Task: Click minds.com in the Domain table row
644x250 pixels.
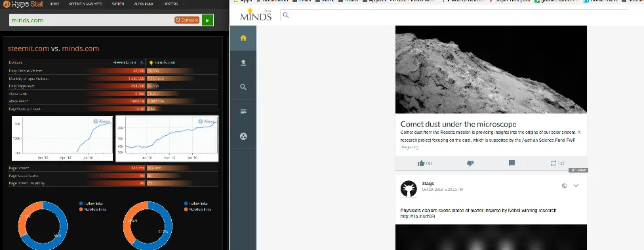Action: [x=165, y=62]
